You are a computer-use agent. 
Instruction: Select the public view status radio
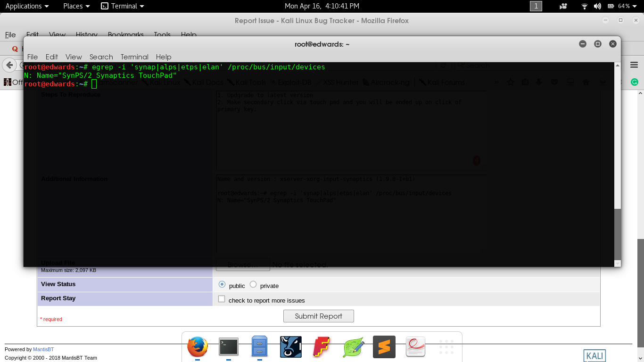[x=222, y=284]
